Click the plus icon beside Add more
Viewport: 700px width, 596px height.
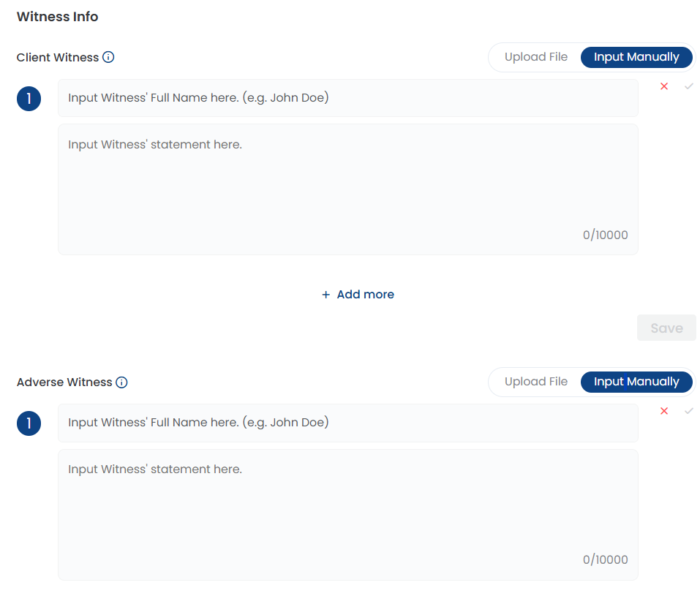pyautogui.click(x=326, y=295)
